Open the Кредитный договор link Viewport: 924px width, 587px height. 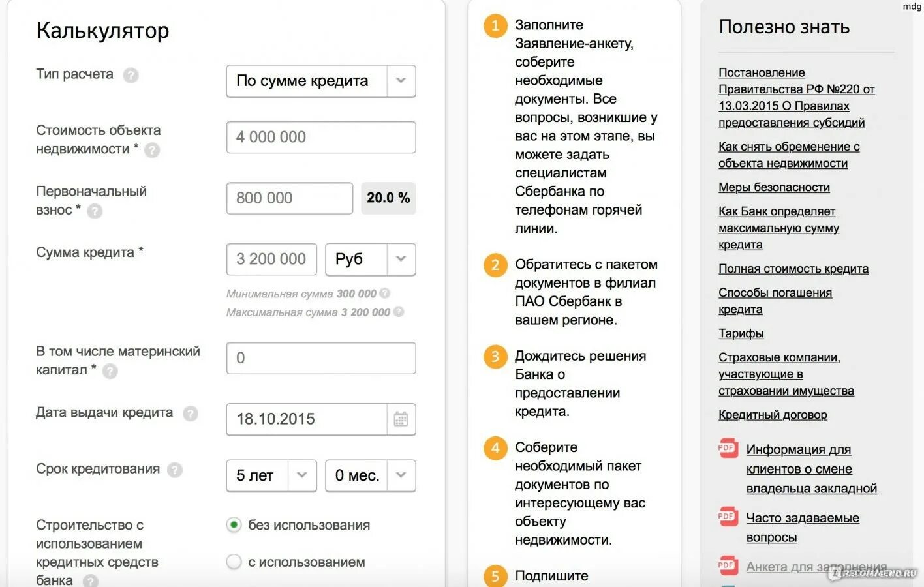tap(773, 415)
